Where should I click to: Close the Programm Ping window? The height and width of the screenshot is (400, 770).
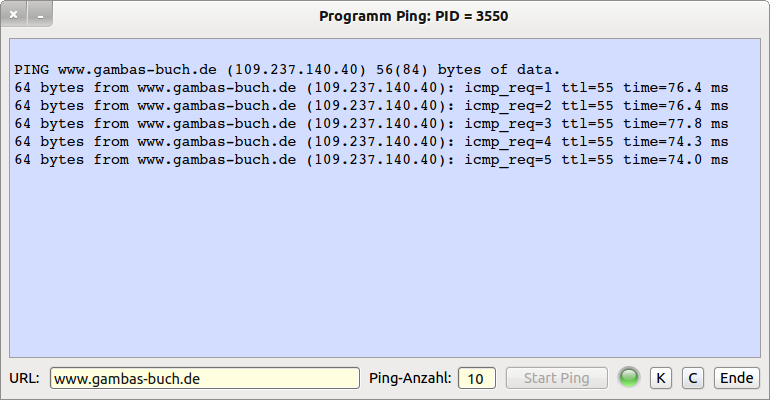14,16
